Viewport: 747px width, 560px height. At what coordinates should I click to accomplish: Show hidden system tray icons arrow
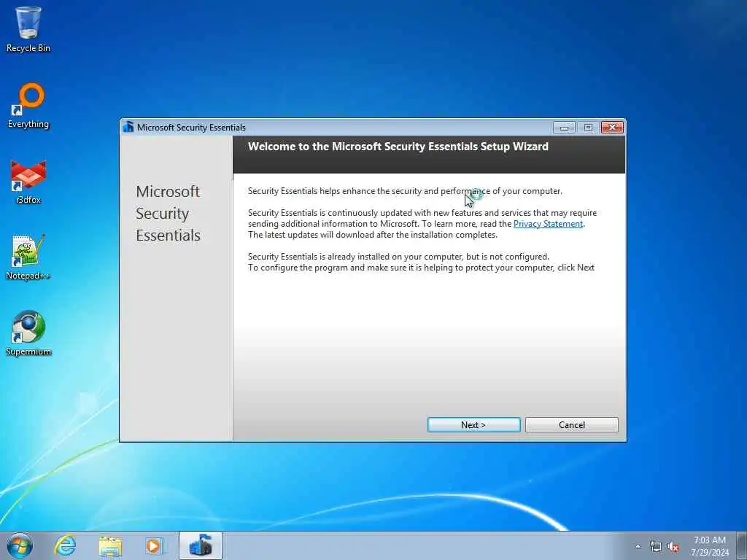638,547
